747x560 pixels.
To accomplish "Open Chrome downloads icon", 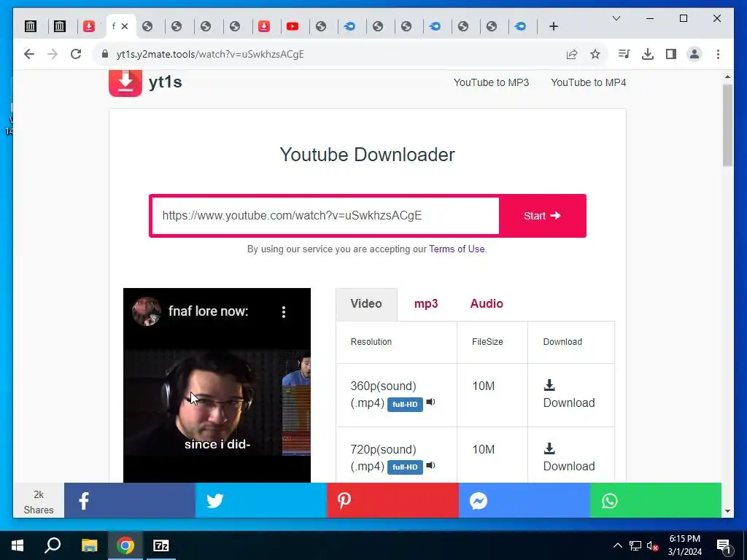I will click(648, 54).
